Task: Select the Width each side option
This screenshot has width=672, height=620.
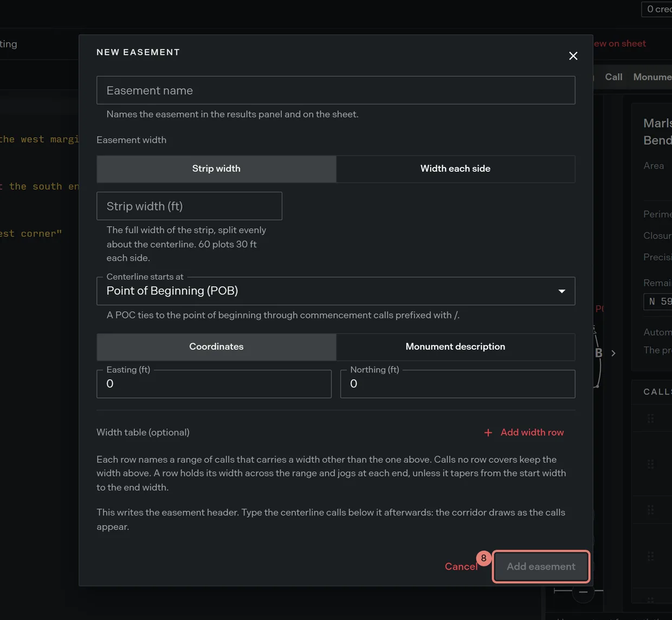Action: (x=455, y=169)
